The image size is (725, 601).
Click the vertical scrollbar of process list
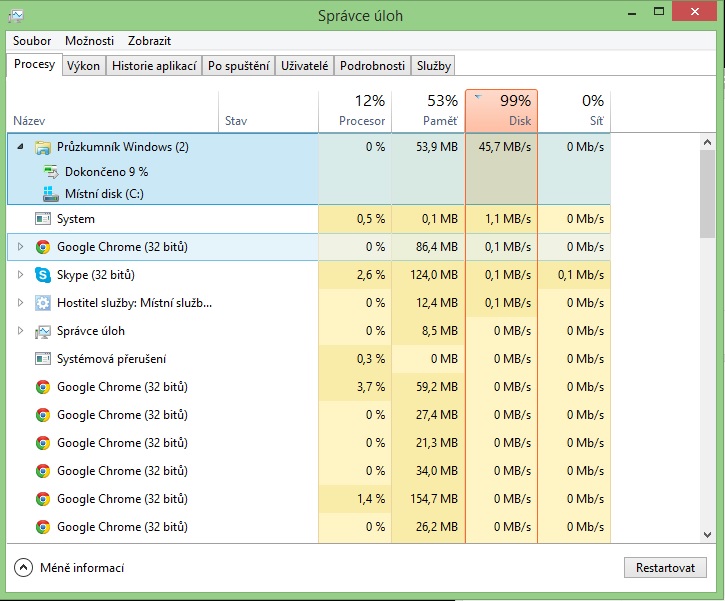[x=707, y=190]
